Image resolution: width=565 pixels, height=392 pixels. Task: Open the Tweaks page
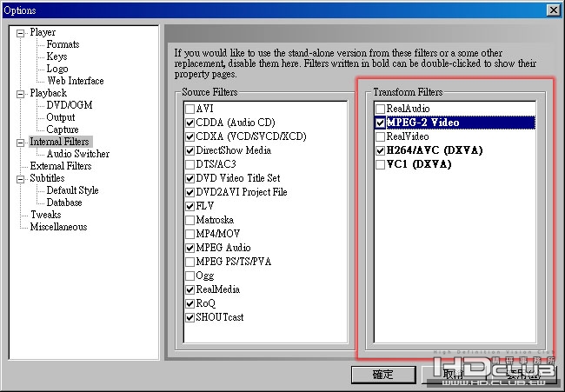(x=46, y=215)
